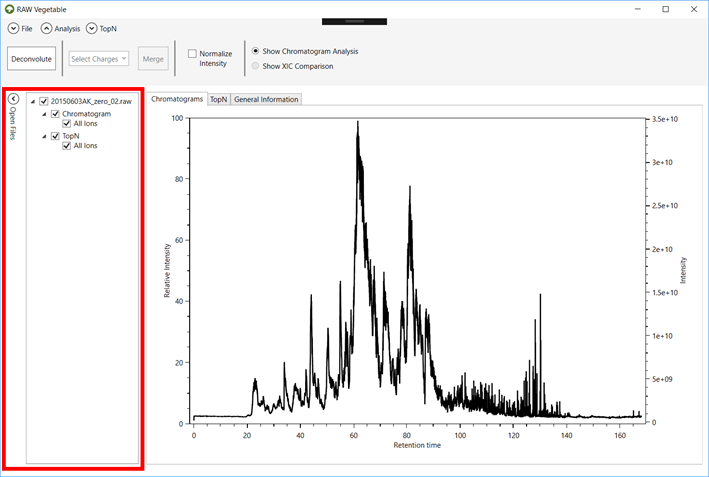This screenshot has width=709, height=477.
Task: Uncheck All Ions under Chromatogram
Action: coord(66,123)
